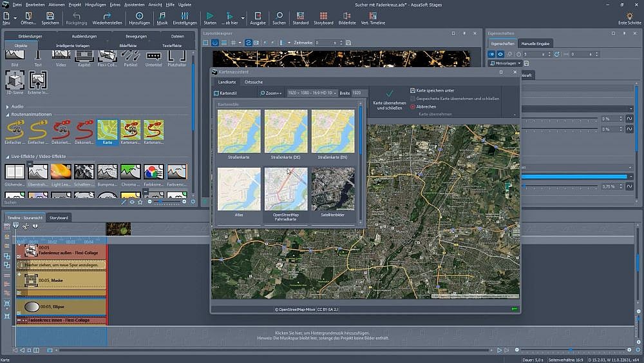Image resolution: width=644 pixels, height=363 pixels.
Task: Collapse the Routenanimationen section
Action: [x=8, y=114]
